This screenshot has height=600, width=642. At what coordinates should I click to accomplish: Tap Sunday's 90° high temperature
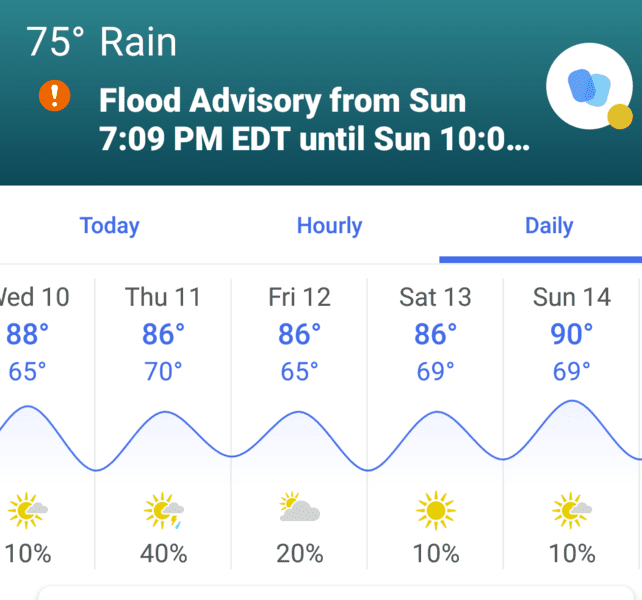(x=571, y=334)
